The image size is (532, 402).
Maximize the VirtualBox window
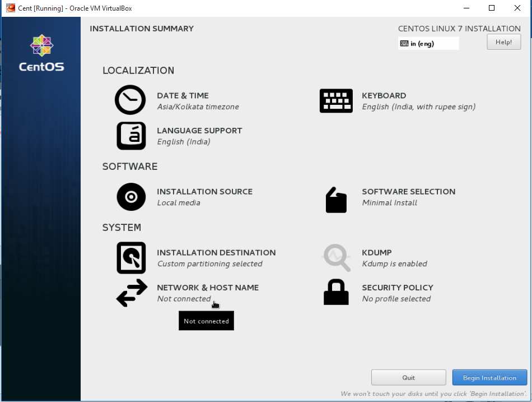(492, 8)
